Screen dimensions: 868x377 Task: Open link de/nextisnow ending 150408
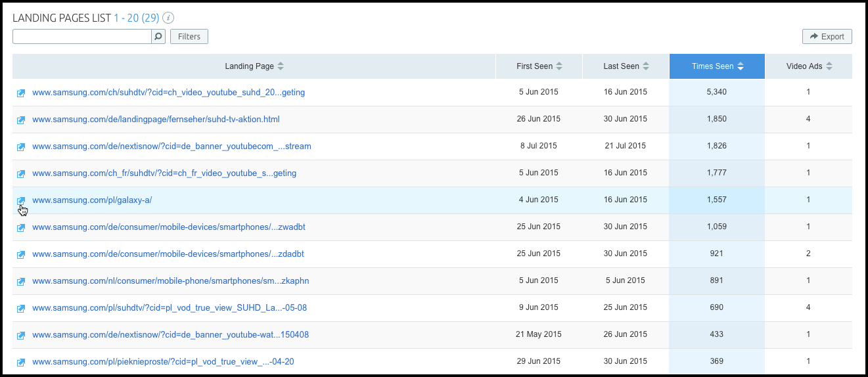coord(171,335)
